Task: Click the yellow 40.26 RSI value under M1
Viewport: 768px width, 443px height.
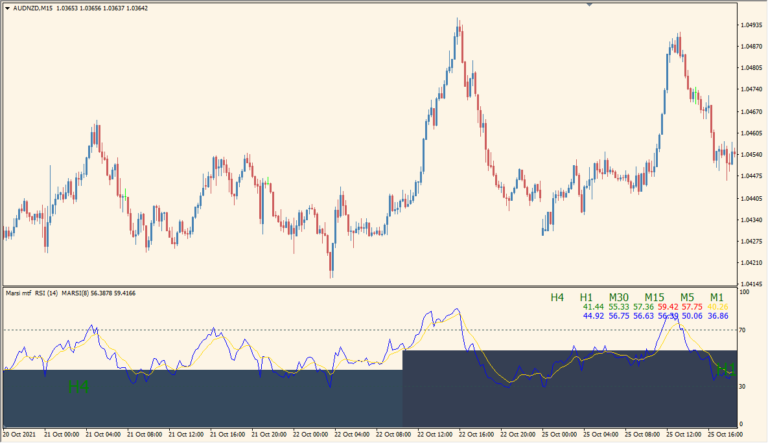Action: click(717, 307)
